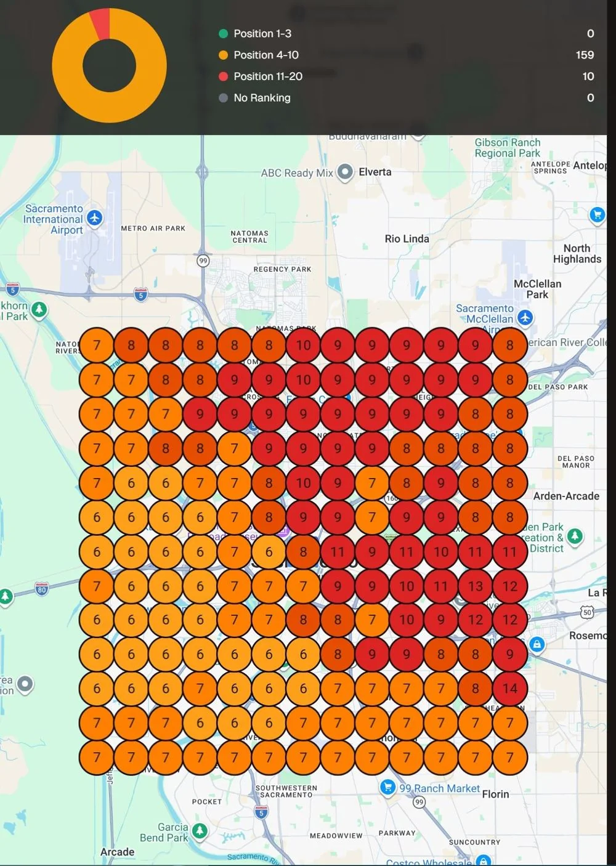Click the McClellan Park map label
Viewport: 616px width, 866px height.
[538, 289]
